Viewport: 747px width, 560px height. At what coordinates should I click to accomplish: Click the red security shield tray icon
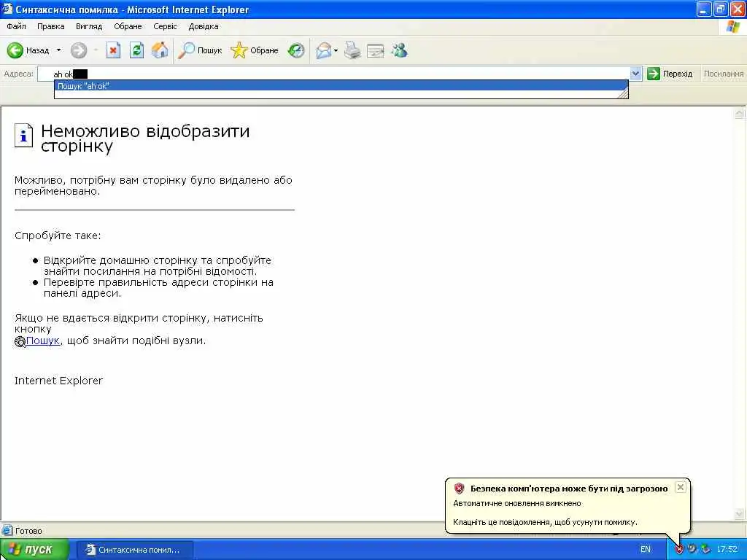click(x=679, y=550)
